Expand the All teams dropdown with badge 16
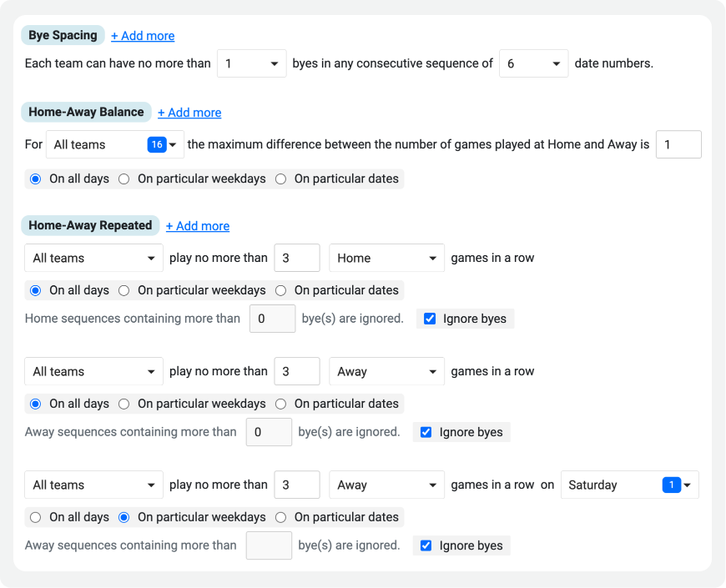This screenshot has width=726, height=588. pos(115,145)
